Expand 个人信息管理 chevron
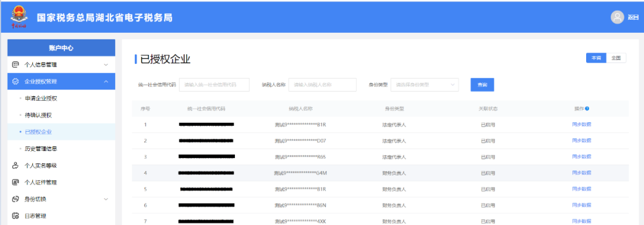Image resolution: width=644 pixels, height=225 pixels. 106,64
